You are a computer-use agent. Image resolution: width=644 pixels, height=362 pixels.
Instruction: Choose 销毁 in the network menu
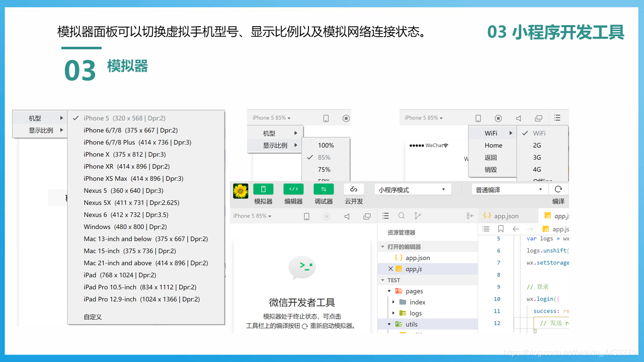[493, 169]
